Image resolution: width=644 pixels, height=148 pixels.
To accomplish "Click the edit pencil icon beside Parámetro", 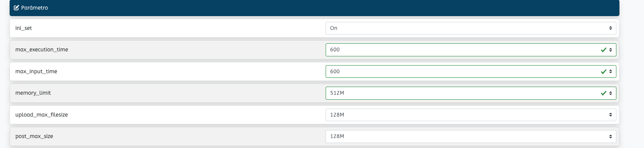I will pyautogui.click(x=16, y=8).
